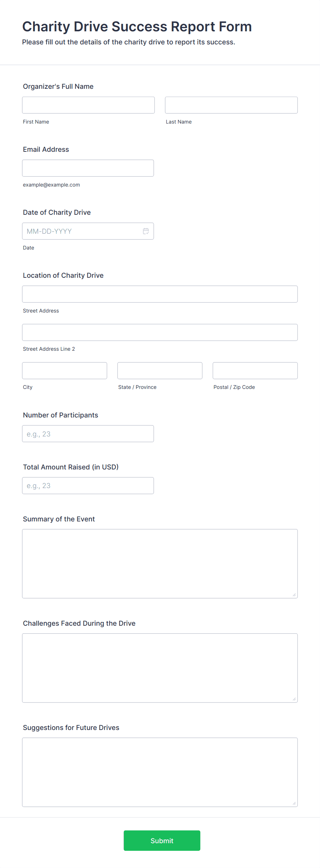Click the City input box
The width and height of the screenshot is (320, 868).
click(x=64, y=370)
